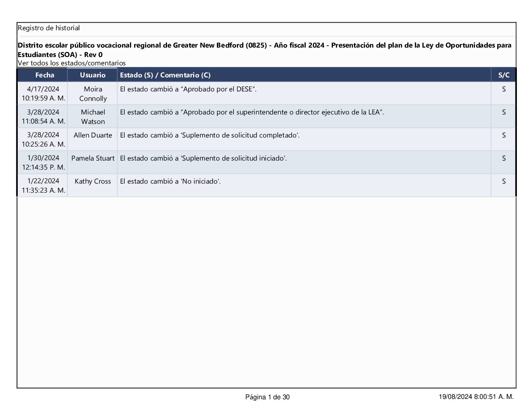Viewport: 532px width, 411px height.
Task: Sort by the Usuario column header
Action: click(x=93, y=75)
